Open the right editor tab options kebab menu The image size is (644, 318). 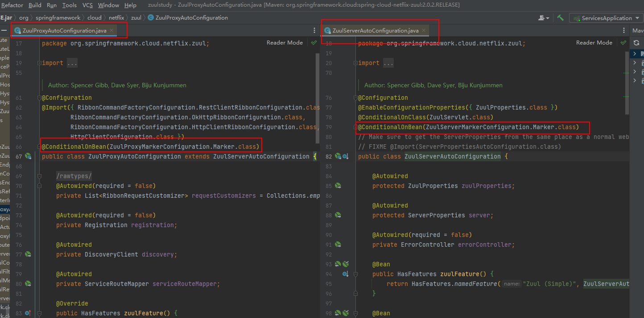pyautogui.click(x=624, y=30)
